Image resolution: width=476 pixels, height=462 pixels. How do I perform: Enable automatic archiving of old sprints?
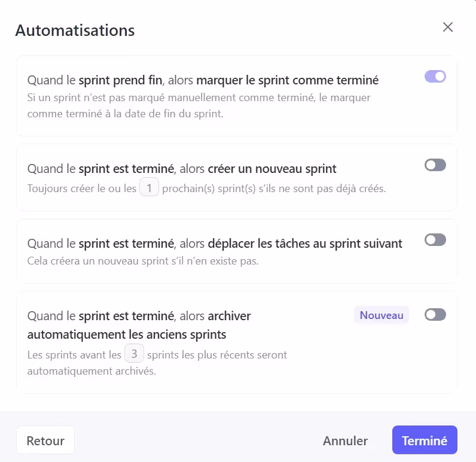[435, 315]
